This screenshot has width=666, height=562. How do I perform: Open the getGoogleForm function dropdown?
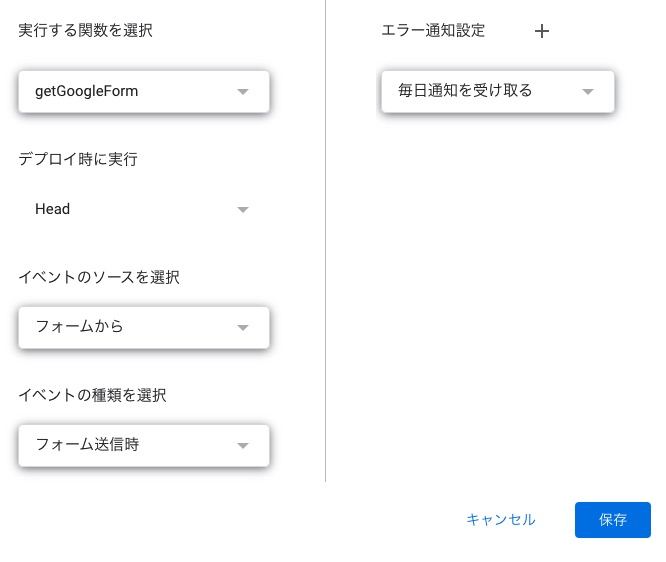[x=144, y=92]
